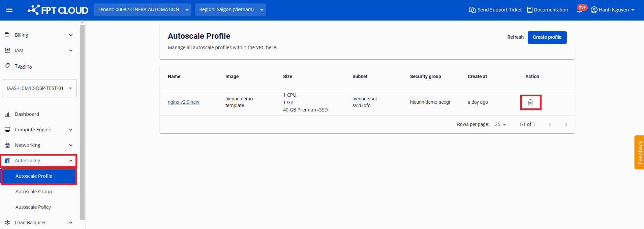Expand the Load Balancer chevron
Screen dimensions: 644x229
(71, 223)
